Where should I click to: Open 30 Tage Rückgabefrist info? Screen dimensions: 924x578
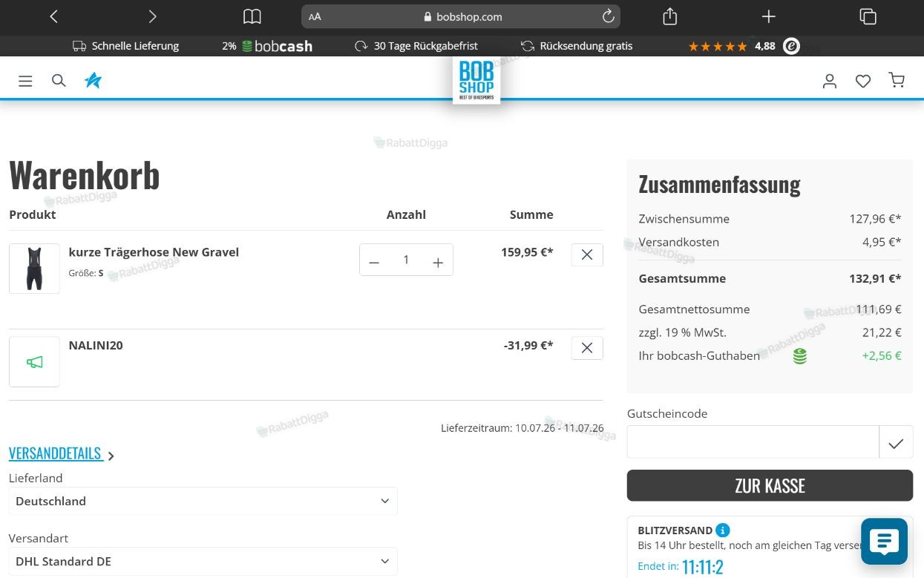point(416,46)
